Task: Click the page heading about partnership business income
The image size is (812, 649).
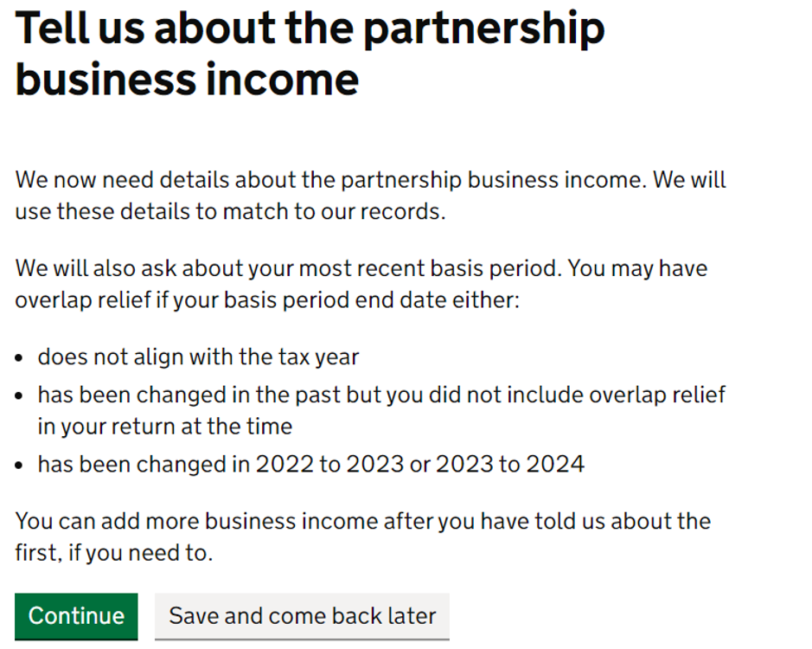Action: [309, 54]
